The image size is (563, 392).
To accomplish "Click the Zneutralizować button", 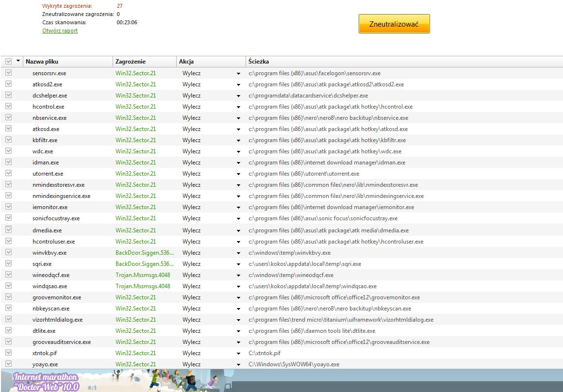I will click(x=394, y=24).
